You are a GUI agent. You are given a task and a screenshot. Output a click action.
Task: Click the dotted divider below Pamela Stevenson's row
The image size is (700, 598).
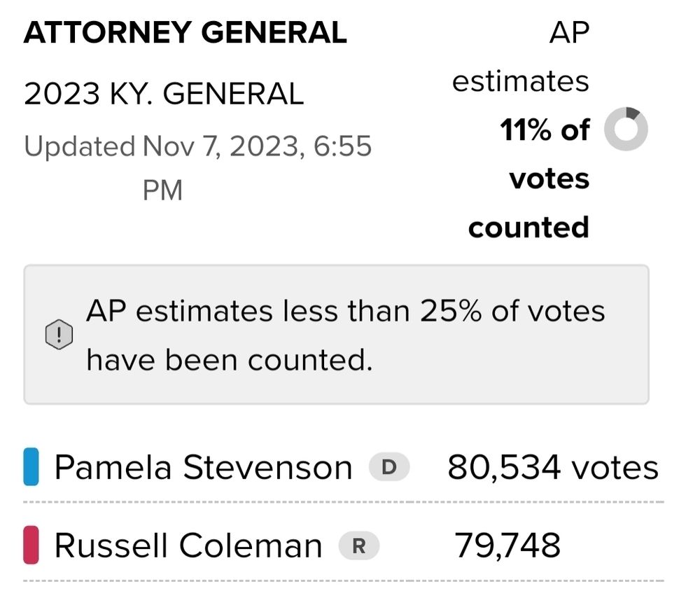point(343,502)
